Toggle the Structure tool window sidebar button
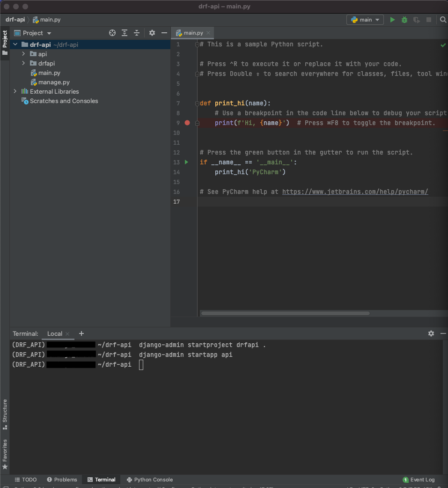 click(x=5, y=414)
